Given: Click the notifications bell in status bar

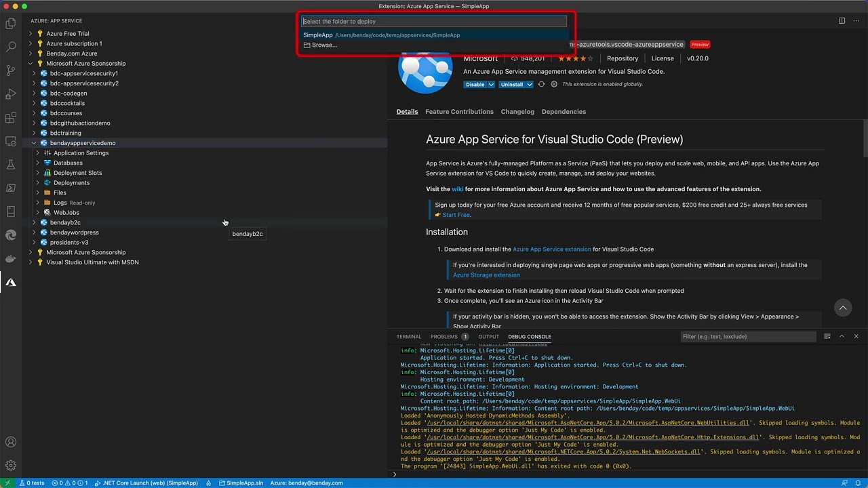Looking at the screenshot, I should [x=859, y=483].
